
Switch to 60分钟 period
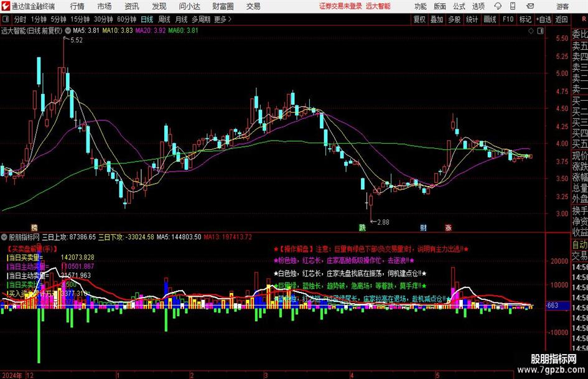point(127,19)
